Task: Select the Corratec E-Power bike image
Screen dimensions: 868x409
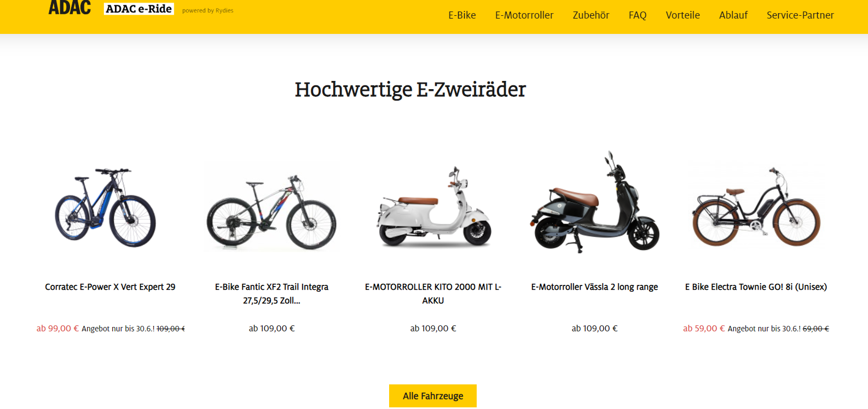Action: pos(105,207)
